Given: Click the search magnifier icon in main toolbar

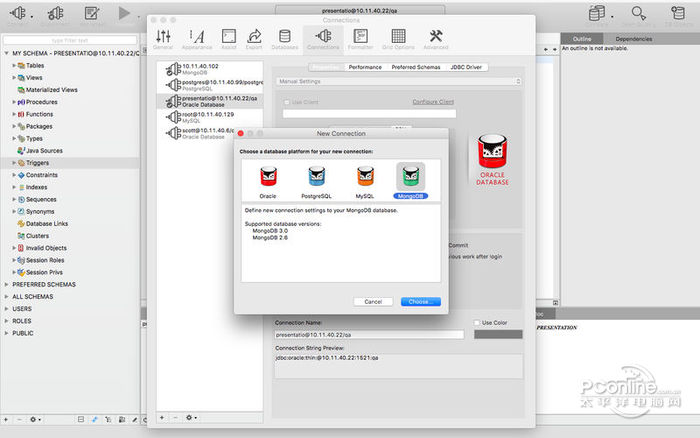Looking at the screenshot, I should (x=638, y=13).
